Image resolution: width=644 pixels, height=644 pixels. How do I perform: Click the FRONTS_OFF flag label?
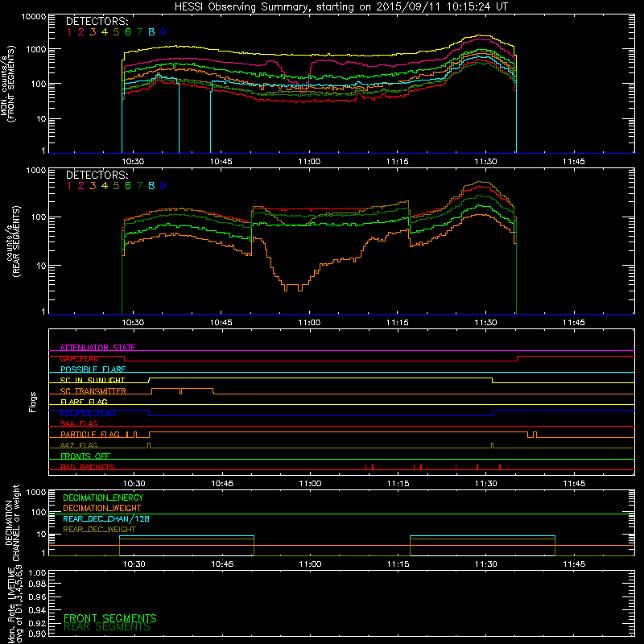[x=85, y=456]
